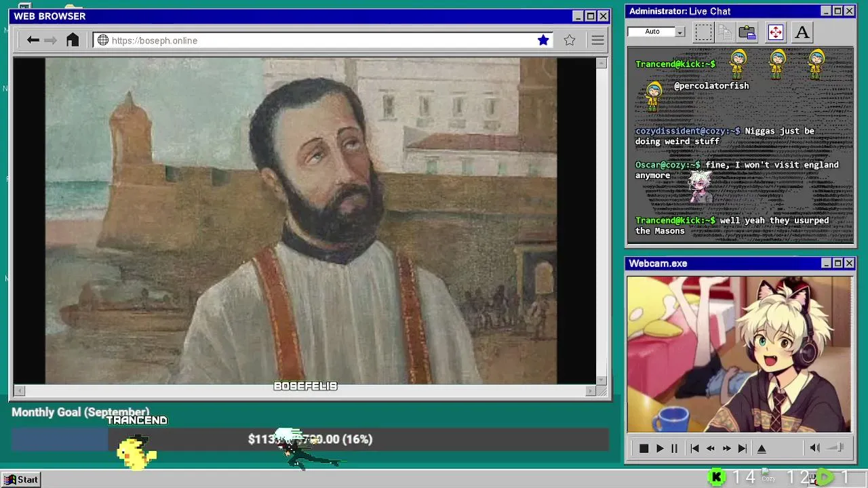The height and width of the screenshot is (488, 868).
Task: Open the Auto dropdown in Live Chat
Action: click(x=680, y=32)
